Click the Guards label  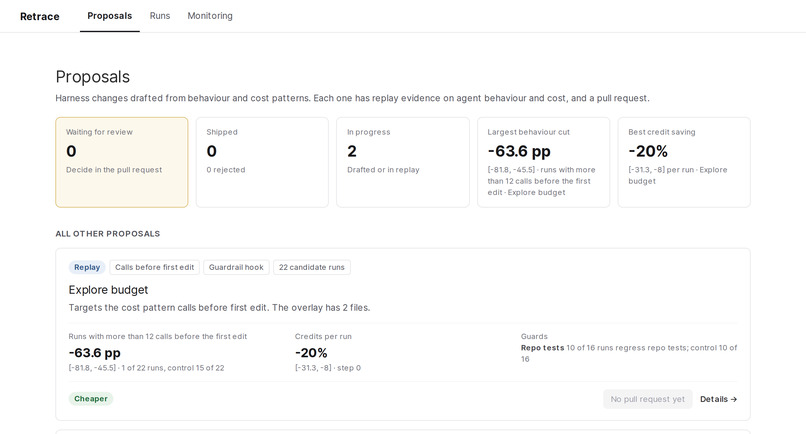pyautogui.click(x=534, y=336)
